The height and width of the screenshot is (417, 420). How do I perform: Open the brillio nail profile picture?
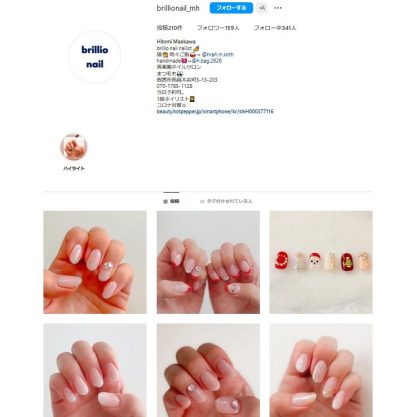(x=95, y=57)
